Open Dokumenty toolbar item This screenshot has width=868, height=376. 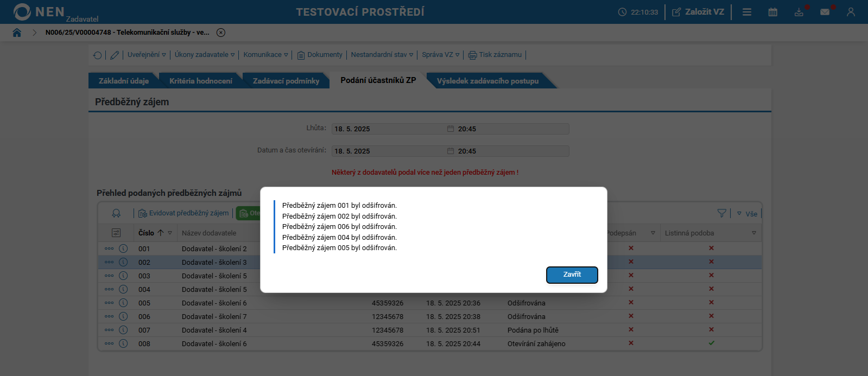320,55
